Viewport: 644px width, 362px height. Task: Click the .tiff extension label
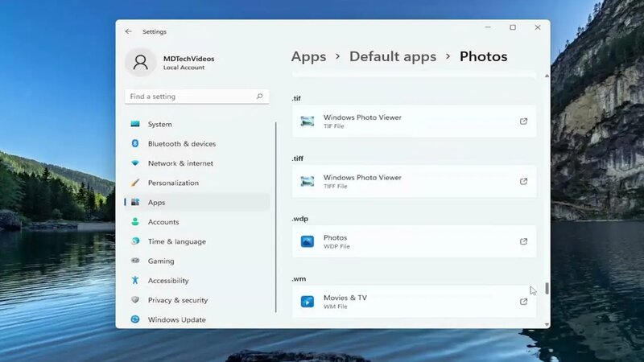tap(297, 158)
